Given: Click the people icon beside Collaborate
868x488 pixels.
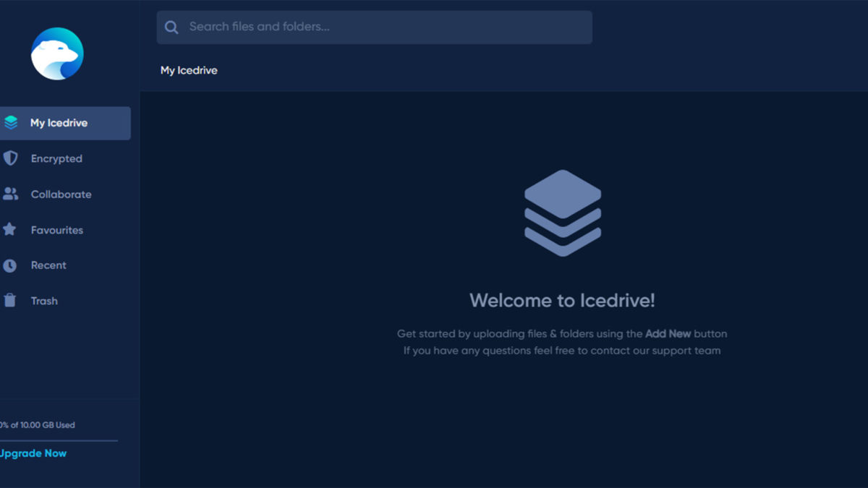Looking at the screenshot, I should coord(10,194).
